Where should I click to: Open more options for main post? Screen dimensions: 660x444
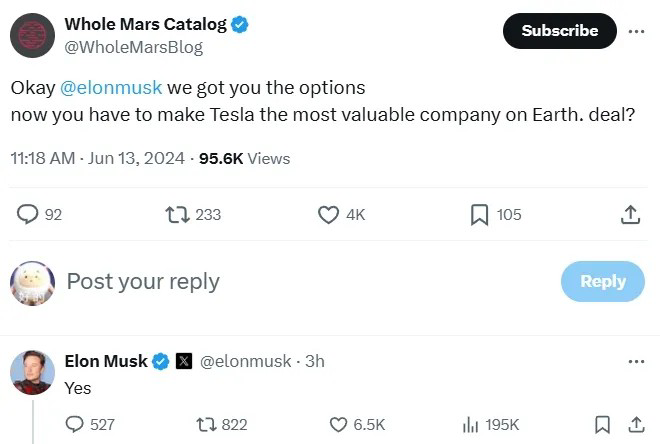pyautogui.click(x=636, y=31)
